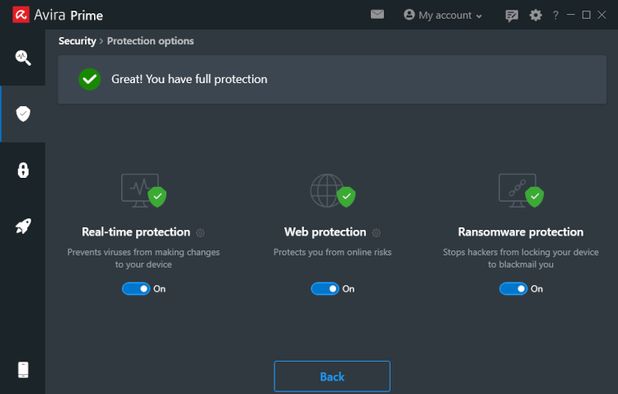This screenshot has height=394, width=618.
Task: Select the Security shield sidebar icon
Action: tap(23, 114)
